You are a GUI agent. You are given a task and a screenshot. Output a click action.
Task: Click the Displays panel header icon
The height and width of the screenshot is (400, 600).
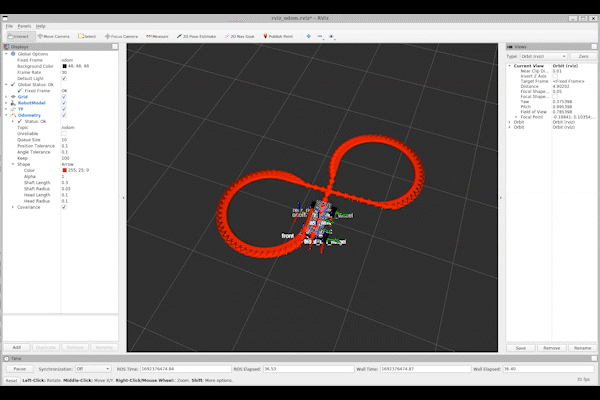point(7,47)
